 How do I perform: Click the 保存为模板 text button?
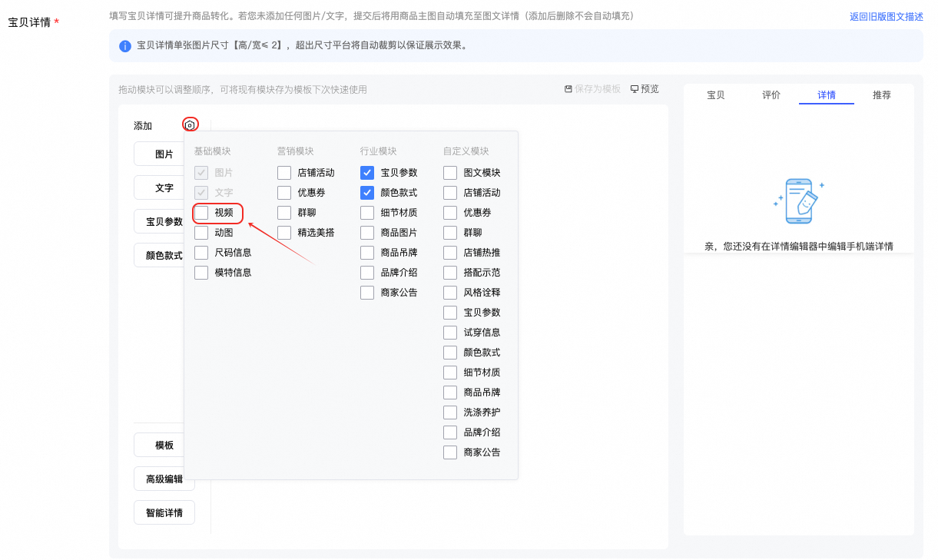pyautogui.click(x=598, y=89)
